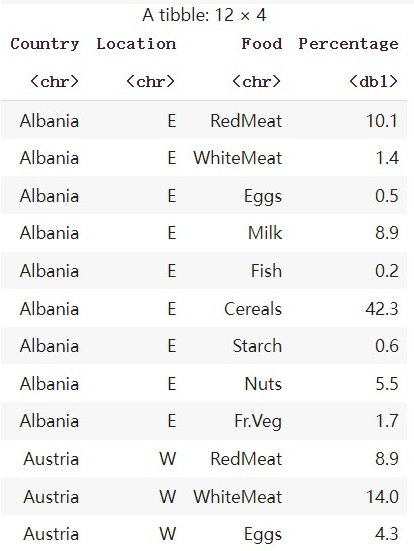
Task: Click the Country column header
Action: [x=45, y=44]
